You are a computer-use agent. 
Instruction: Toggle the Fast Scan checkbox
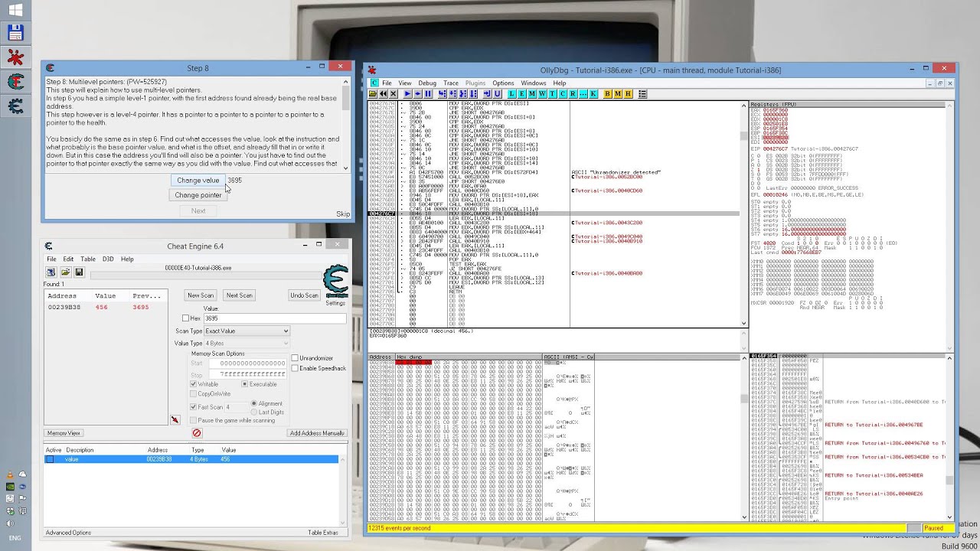[194, 407]
